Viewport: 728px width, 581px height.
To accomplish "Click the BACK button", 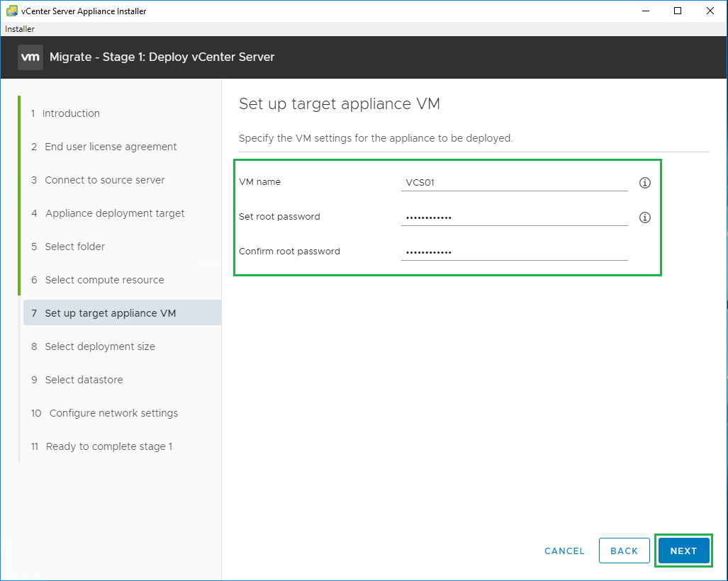I will 624,551.
